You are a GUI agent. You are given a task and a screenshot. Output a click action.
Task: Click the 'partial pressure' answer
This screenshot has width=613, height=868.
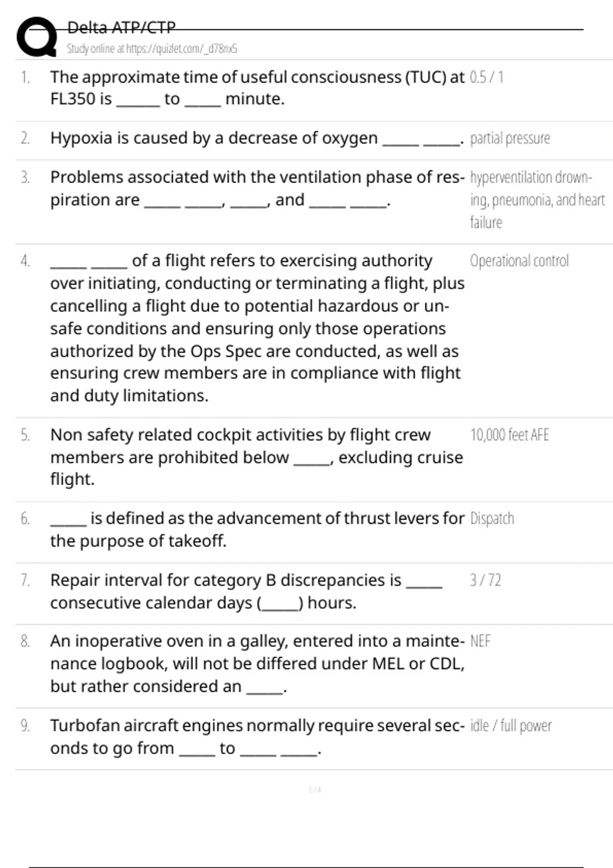coord(510,138)
